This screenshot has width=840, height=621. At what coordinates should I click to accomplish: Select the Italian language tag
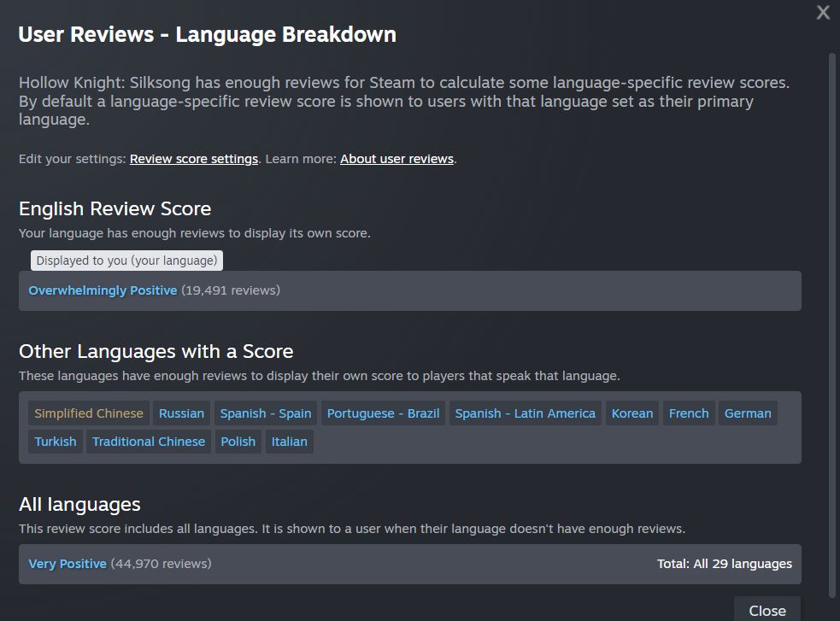pyautogui.click(x=290, y=442)
